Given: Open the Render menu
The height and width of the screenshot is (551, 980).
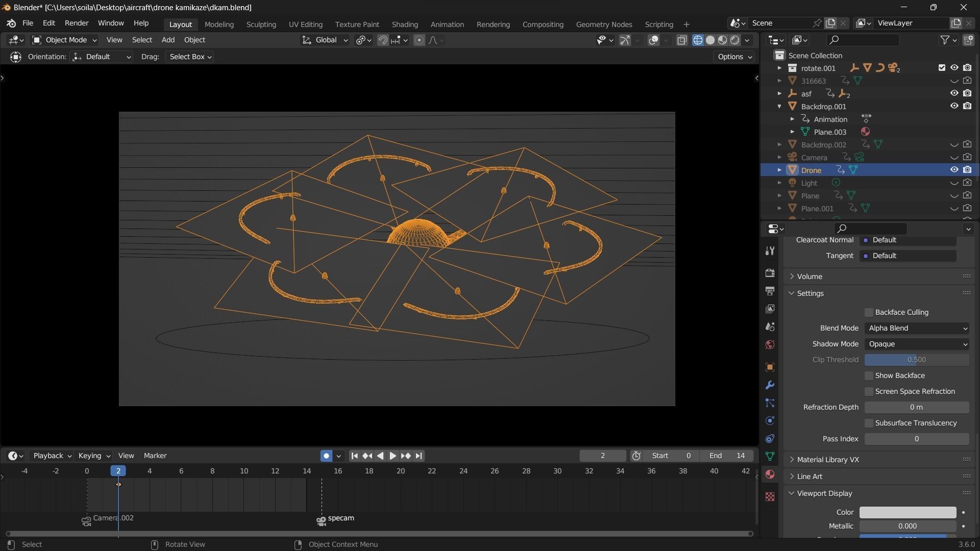Looking at the screenshot, I should (77, 23).
